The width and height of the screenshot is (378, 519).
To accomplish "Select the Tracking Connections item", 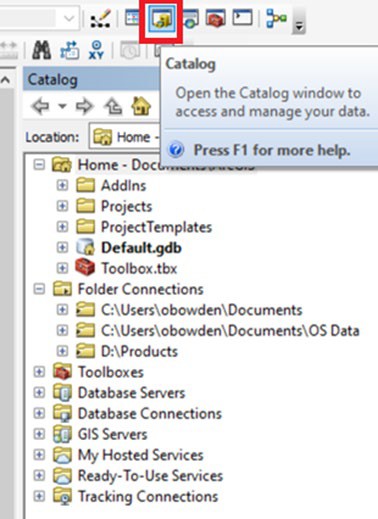I will click(x=148, y=497).
